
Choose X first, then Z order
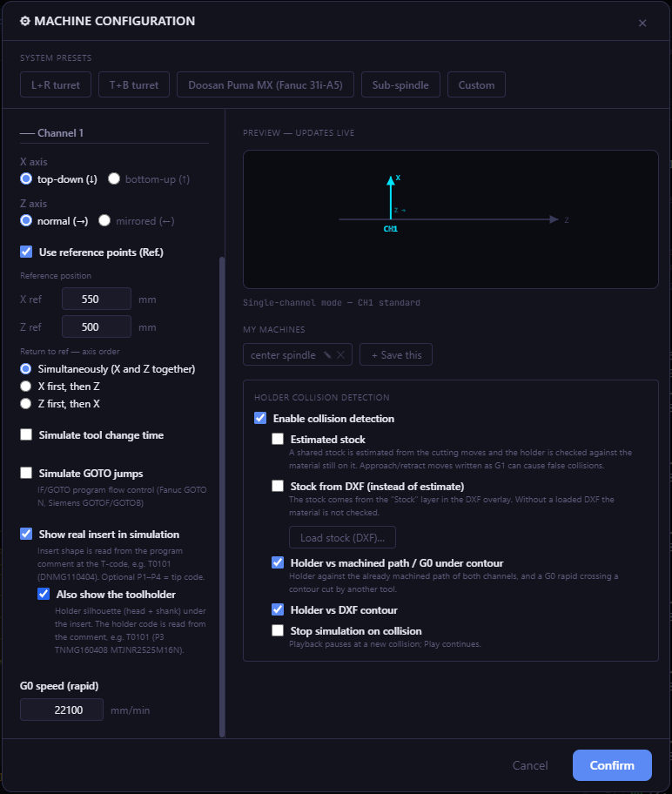[x=26, y=387]
